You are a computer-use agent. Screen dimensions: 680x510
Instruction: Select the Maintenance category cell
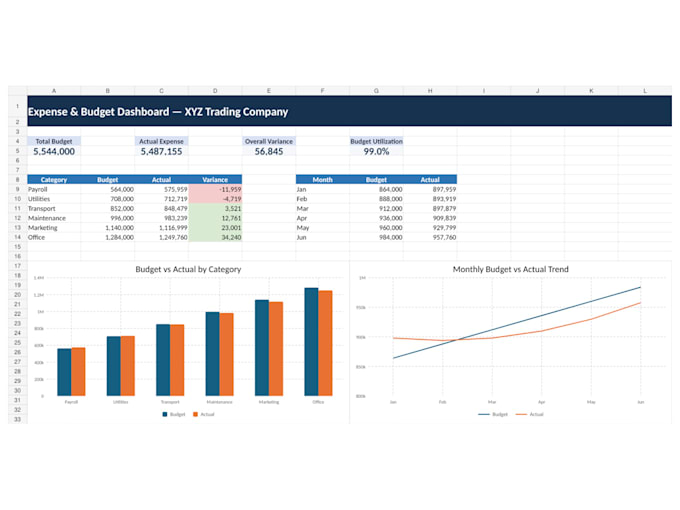tap(54, 218)
